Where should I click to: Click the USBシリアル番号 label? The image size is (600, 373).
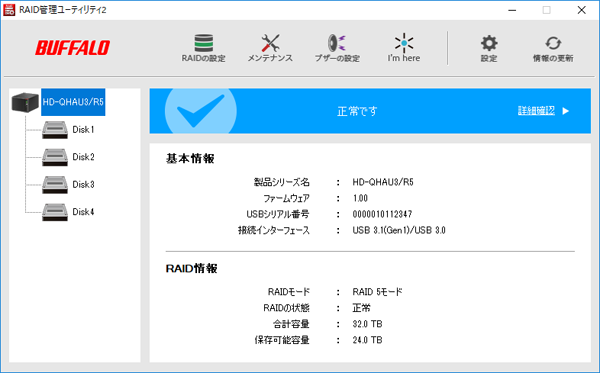click(x=278, y=214)
